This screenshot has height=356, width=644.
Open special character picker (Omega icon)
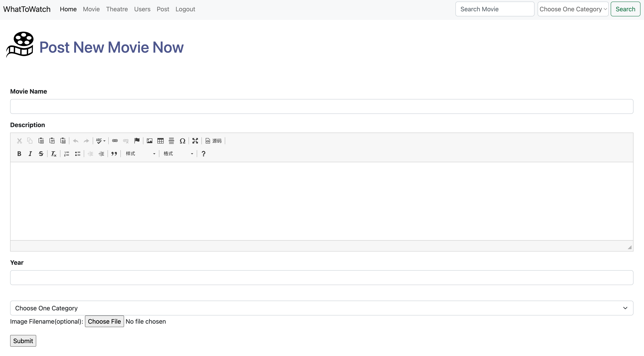click(183, 141)
